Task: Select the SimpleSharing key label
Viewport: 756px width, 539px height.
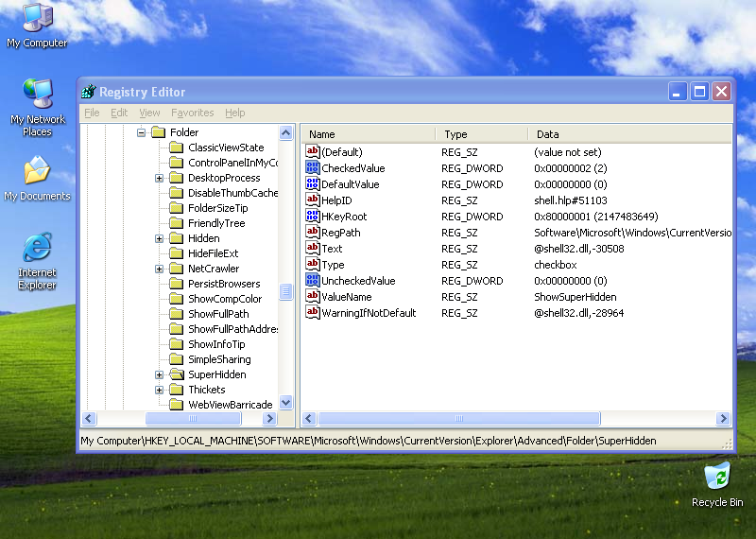Action: point(219,359)
